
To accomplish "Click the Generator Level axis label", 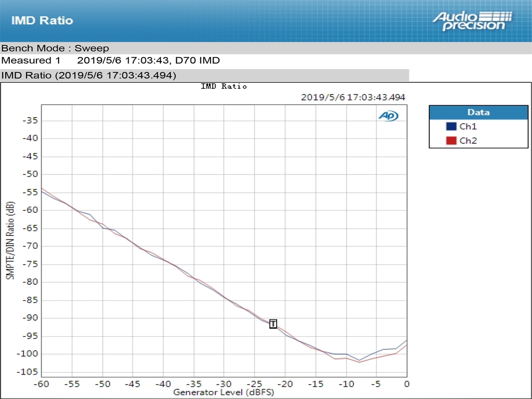I will click(x=223, y=392).
